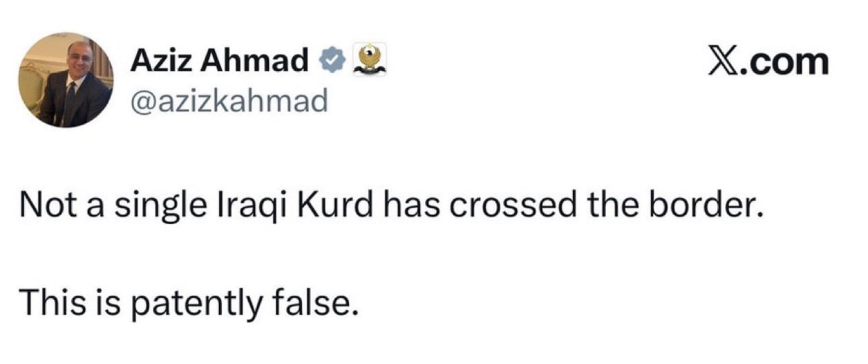The image size is (868, 364).
Task: Open the @azizkahmad handle link
Action: (228, 102)
